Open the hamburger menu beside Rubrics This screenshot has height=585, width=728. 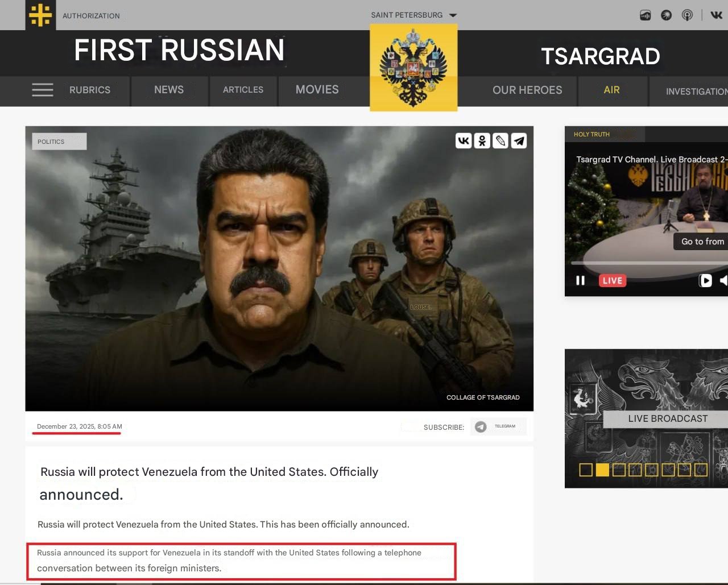[43, 90]
